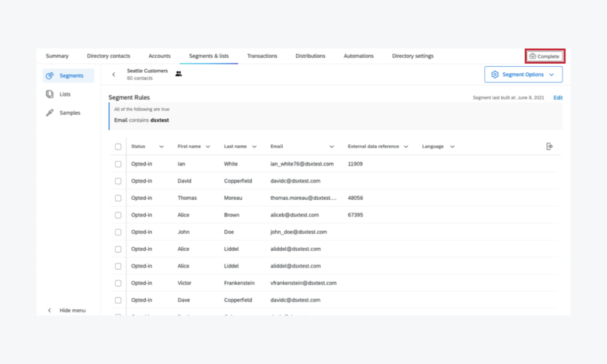Viewport: 607px width, 364px height.
Task: Click the back arrow next to Seattle Customers
Action: [113, 74]
